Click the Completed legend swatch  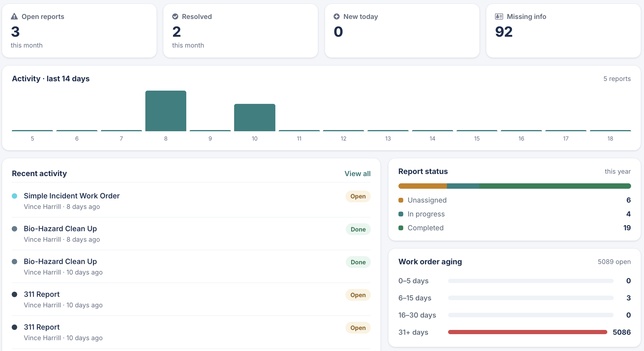point(401,228)
